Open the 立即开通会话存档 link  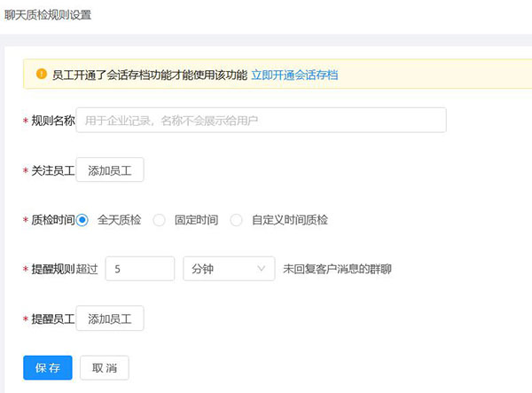coord(294,75)
